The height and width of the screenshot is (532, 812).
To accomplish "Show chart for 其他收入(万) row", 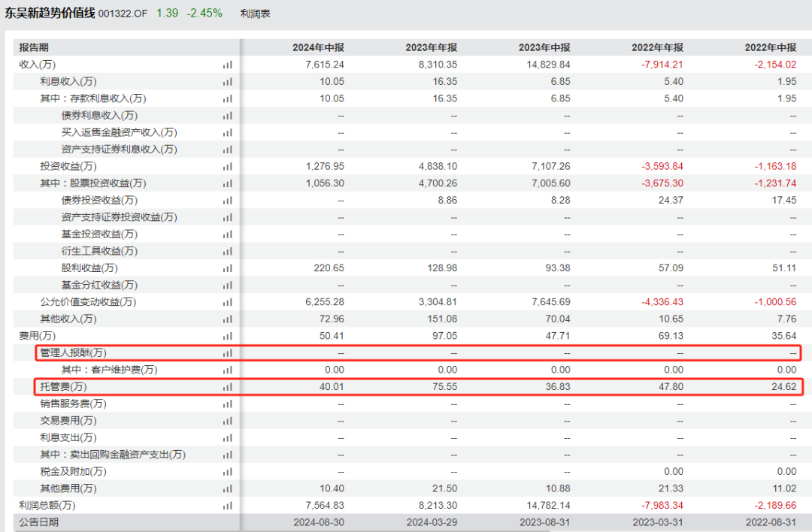I will coord(228,319).
